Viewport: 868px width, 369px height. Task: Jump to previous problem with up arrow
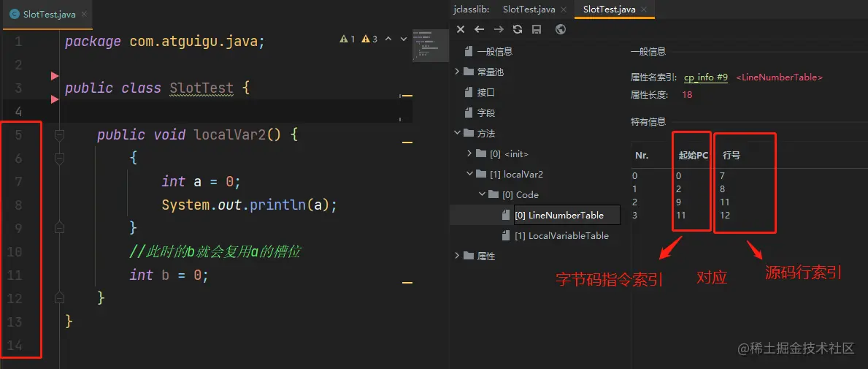tap(388, 39)
